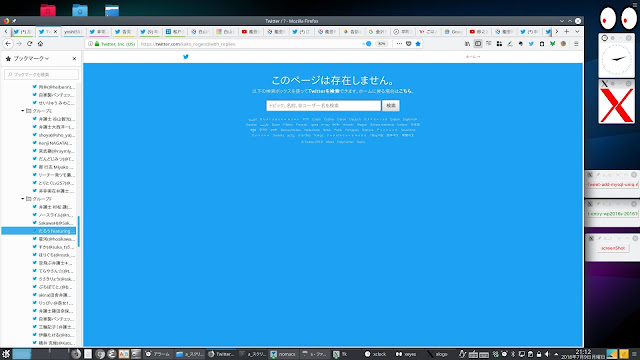Open the page actions three-dot menu
This screenshot has height=360, width=640.
[399, 44]
